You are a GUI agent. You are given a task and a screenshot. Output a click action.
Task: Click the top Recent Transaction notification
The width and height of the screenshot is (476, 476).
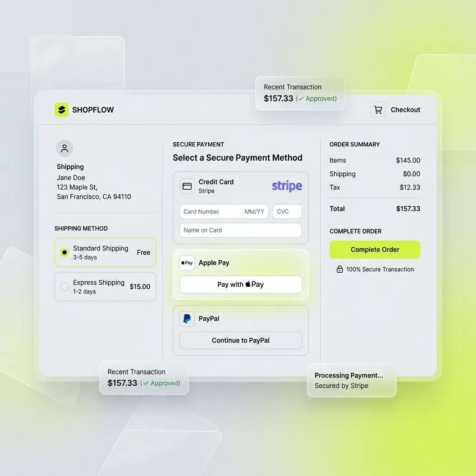coord(300,93)
